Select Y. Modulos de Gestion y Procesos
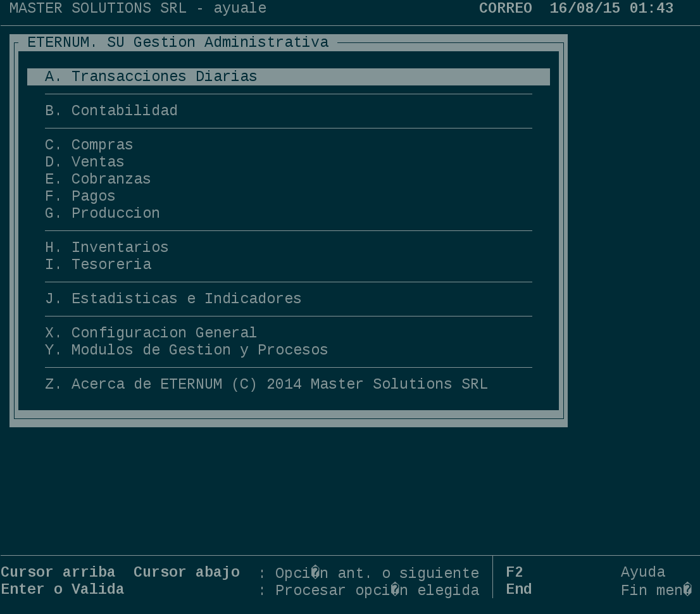Viewport: 700px width, 614px height. pyautogui.click(x=187, y=350)
